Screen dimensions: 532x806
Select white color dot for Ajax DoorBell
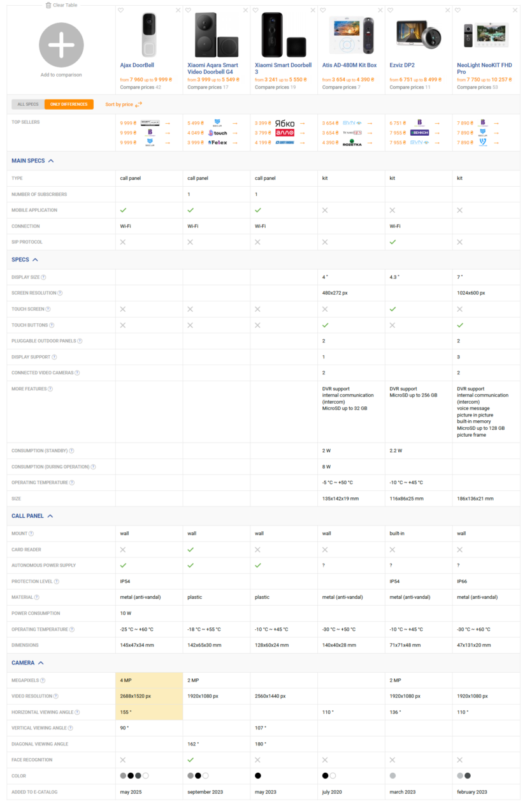[146, 775]
